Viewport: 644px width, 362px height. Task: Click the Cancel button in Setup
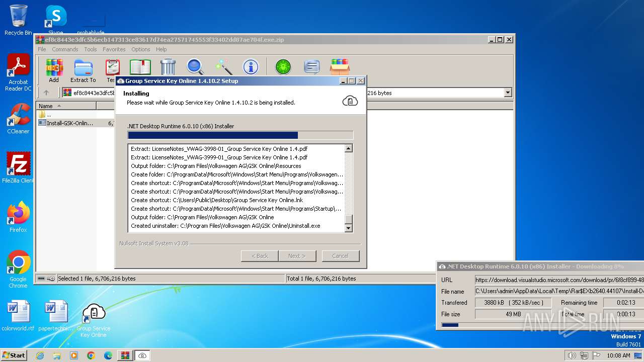(340, 256)
